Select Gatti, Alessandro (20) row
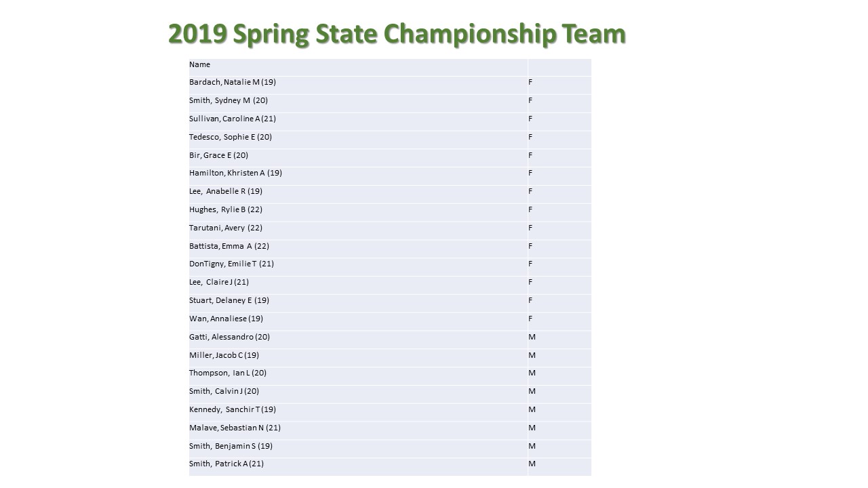The image size is (868, 488). click(390, 340)
